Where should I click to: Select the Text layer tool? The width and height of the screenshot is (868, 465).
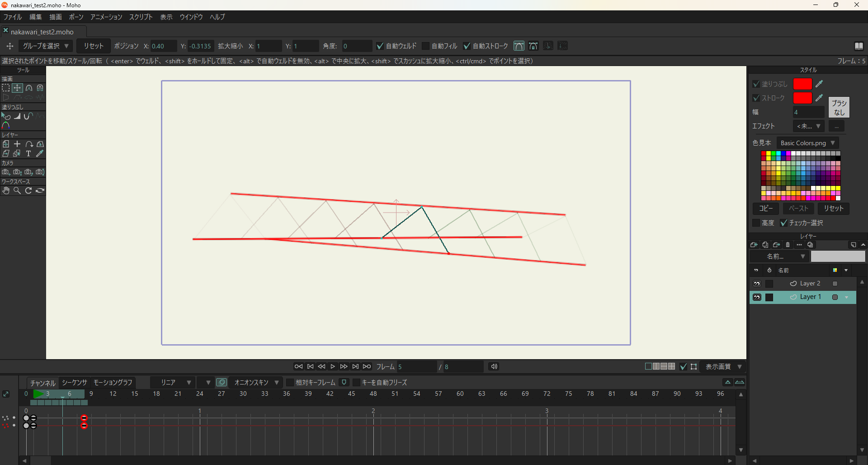click(28, 154)
